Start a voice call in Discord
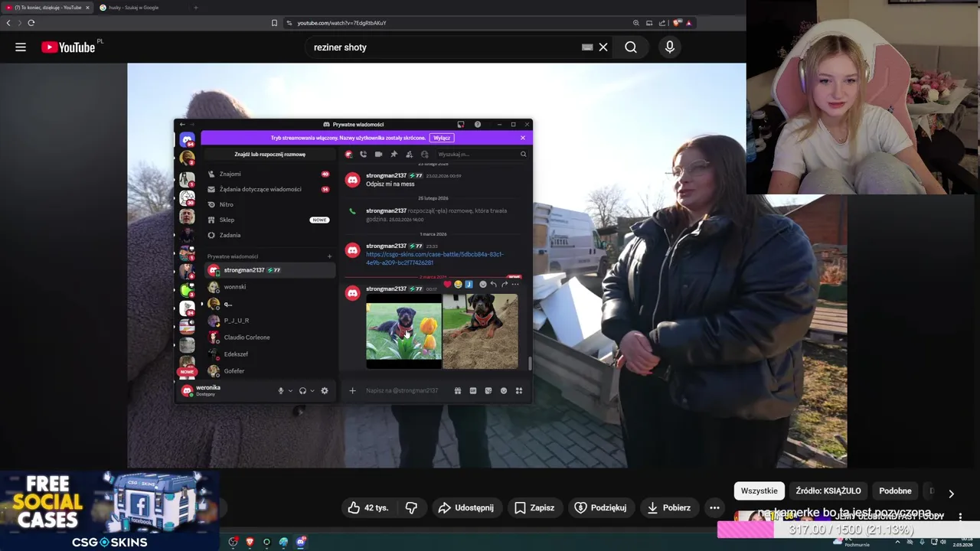The width and height of the screenshot is (980, 551). pos(363,154)
